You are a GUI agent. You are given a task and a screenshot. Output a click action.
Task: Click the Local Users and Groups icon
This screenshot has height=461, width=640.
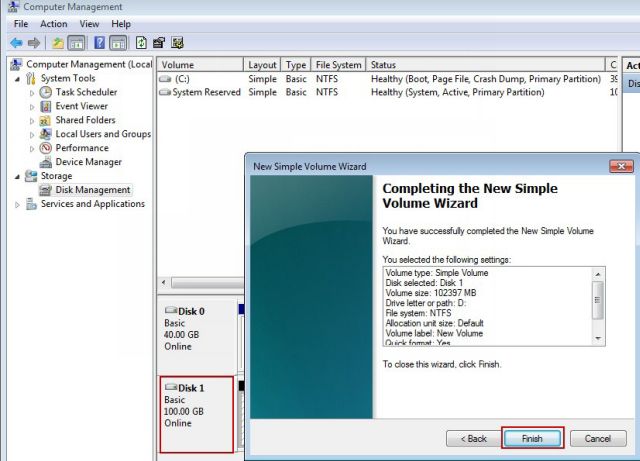(x=46, y=134)
